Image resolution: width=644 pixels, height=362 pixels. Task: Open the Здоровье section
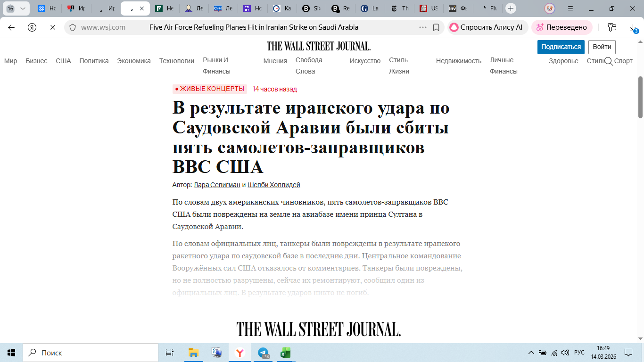click(563, 61)
